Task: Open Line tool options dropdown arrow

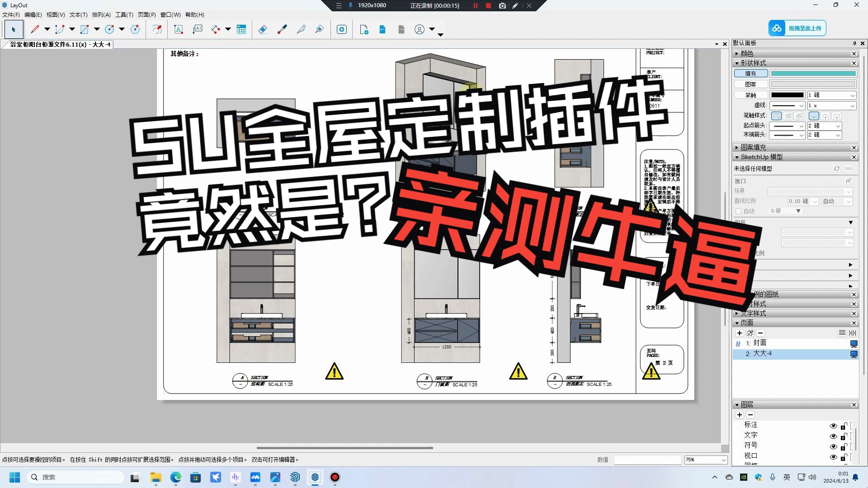Action: point(47,29)
